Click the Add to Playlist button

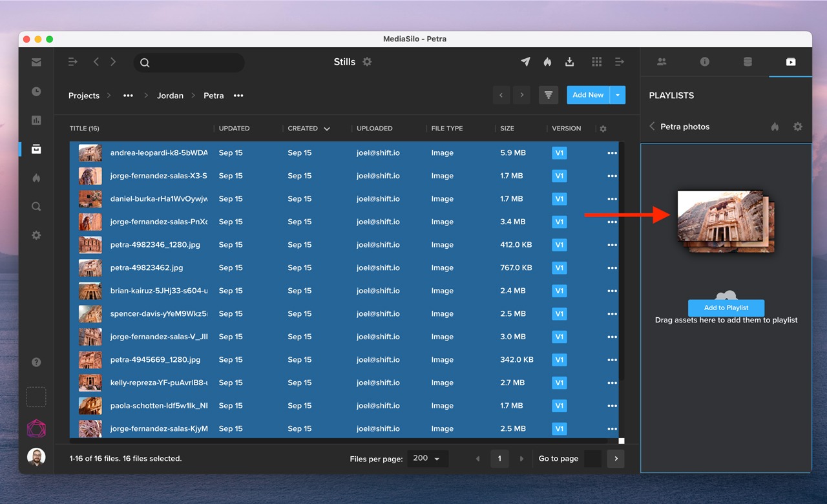[x=726, y=308]
